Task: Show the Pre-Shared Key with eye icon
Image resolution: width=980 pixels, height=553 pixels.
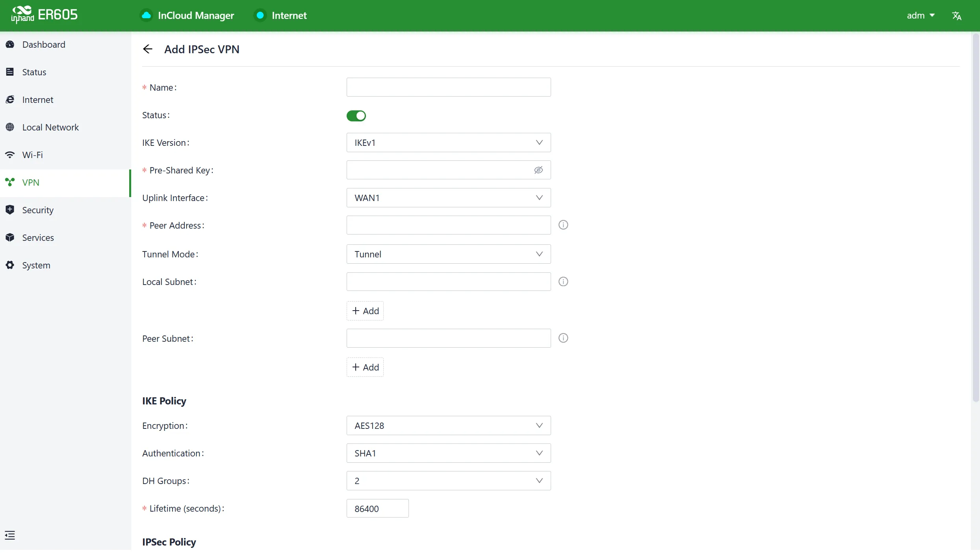Action: tap(538, 170)
